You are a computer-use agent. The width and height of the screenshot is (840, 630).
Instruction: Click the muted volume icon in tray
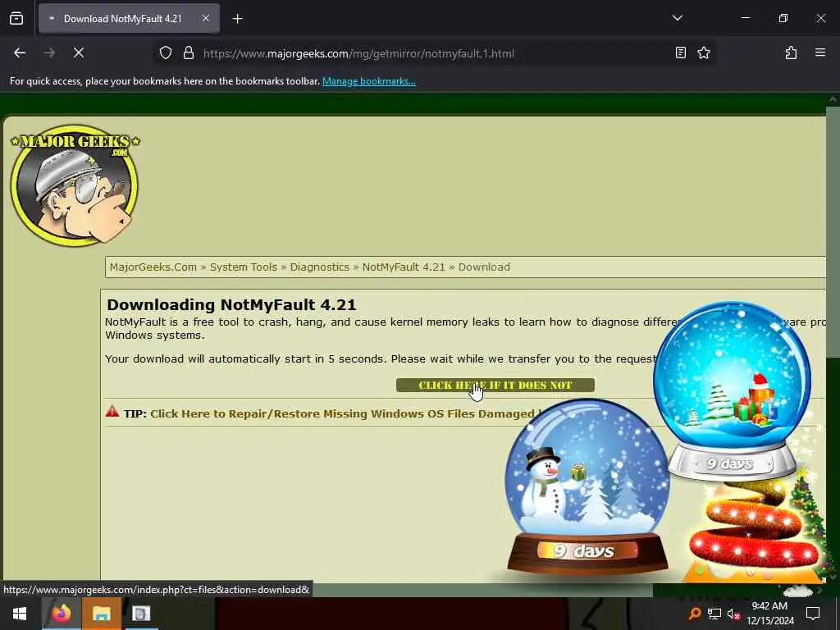click(733, 614)
